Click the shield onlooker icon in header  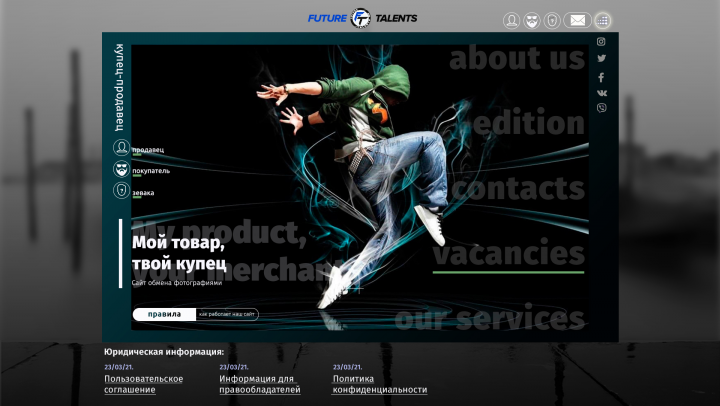tap(552, 21)
